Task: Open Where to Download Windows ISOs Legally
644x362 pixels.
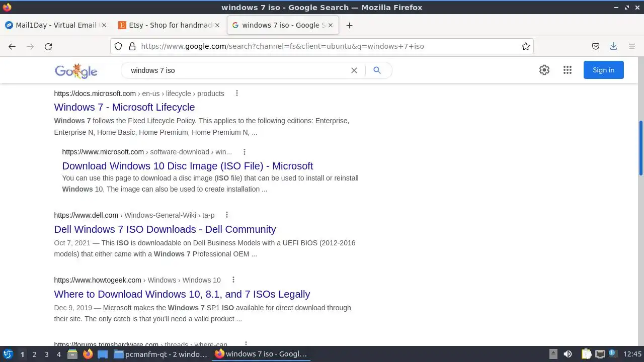Action: (182, 294)
